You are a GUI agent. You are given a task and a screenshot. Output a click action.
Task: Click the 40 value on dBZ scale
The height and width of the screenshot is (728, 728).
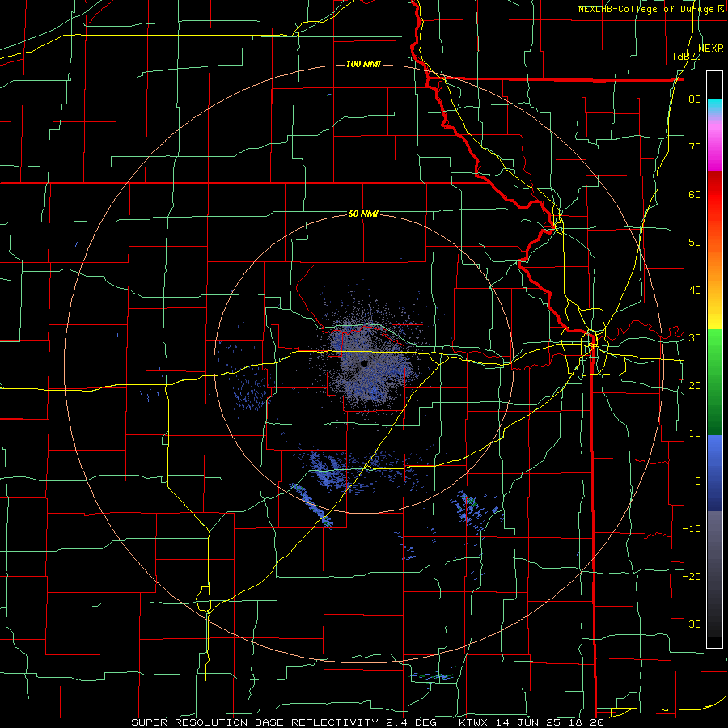(695, 290)
